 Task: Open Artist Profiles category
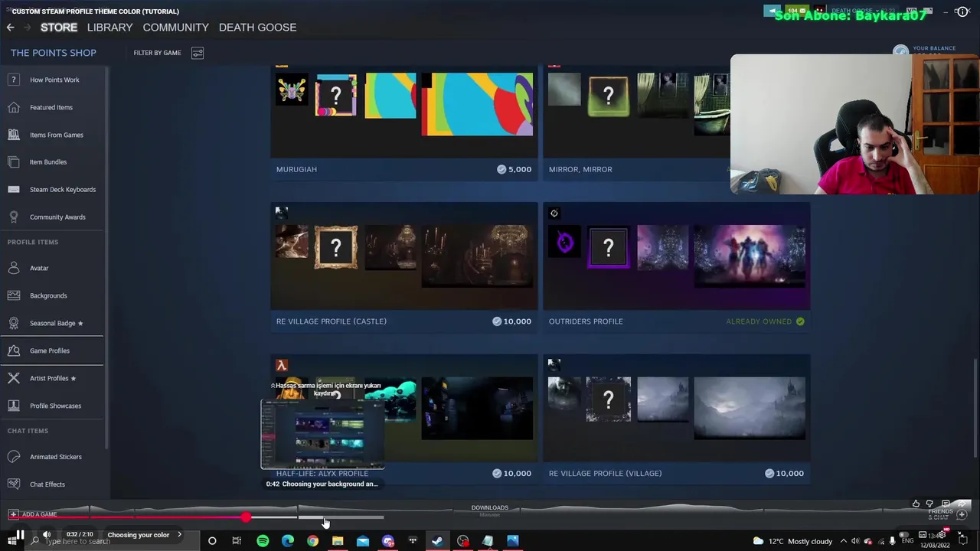pos(52,379)
